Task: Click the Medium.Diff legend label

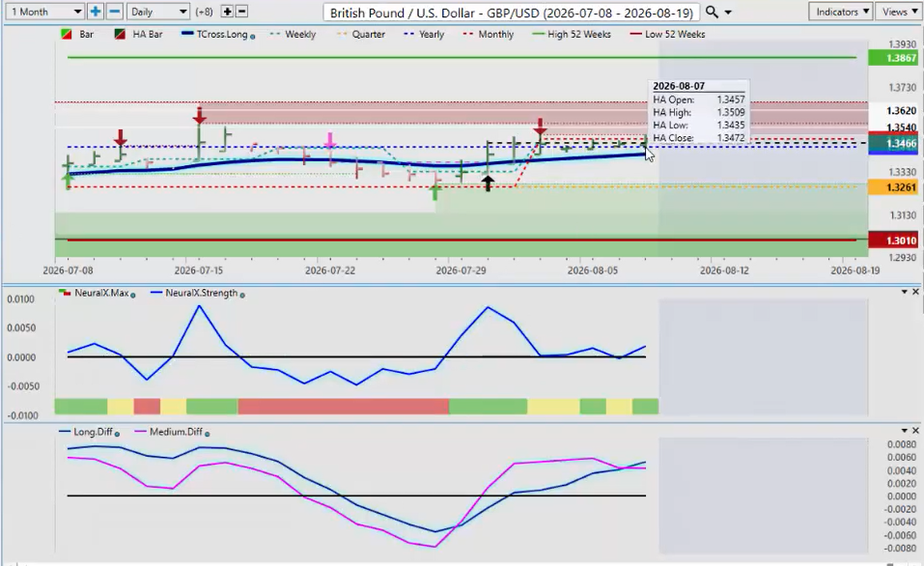Action: point(176,432)
